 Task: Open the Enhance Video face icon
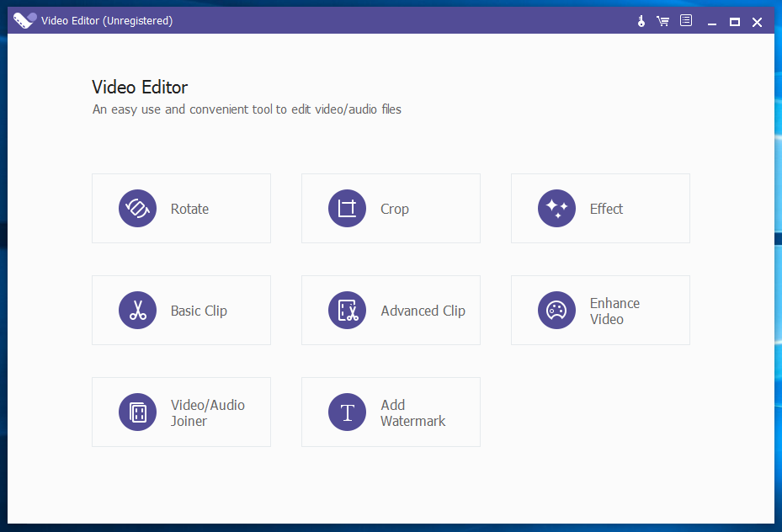[x=556, y=310]
